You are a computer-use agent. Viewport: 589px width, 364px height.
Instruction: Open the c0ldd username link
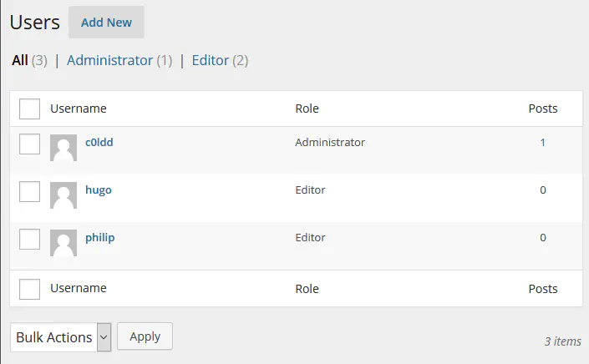click(99, 142)
